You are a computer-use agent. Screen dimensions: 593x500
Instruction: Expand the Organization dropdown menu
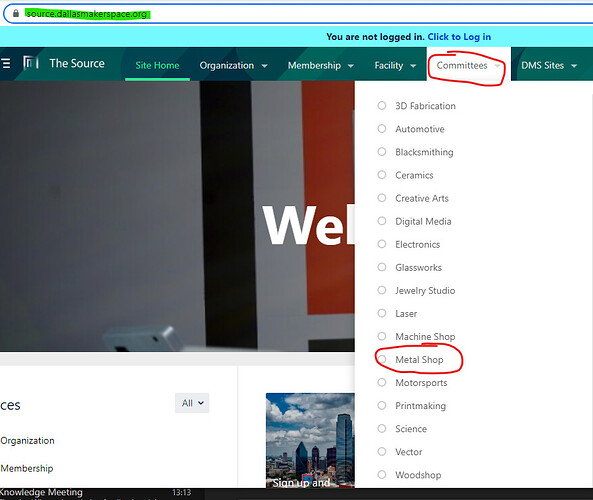233,65
